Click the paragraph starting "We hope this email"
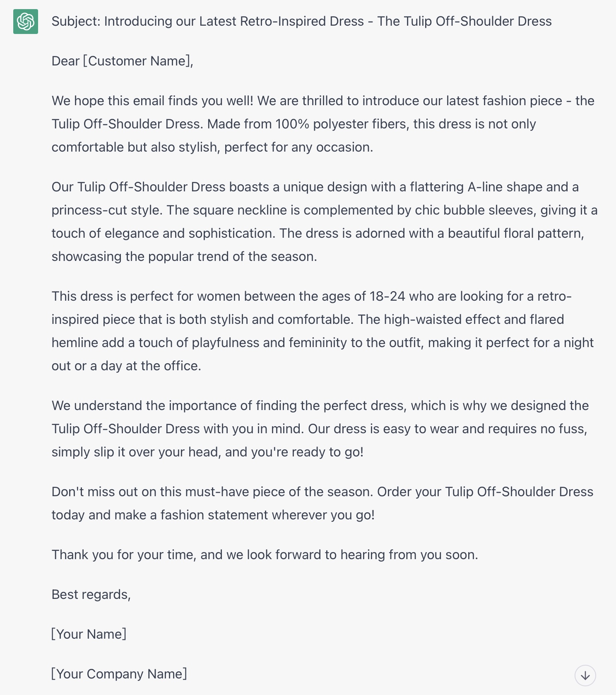The image size is (616, 695). click(x=323, y=124)
